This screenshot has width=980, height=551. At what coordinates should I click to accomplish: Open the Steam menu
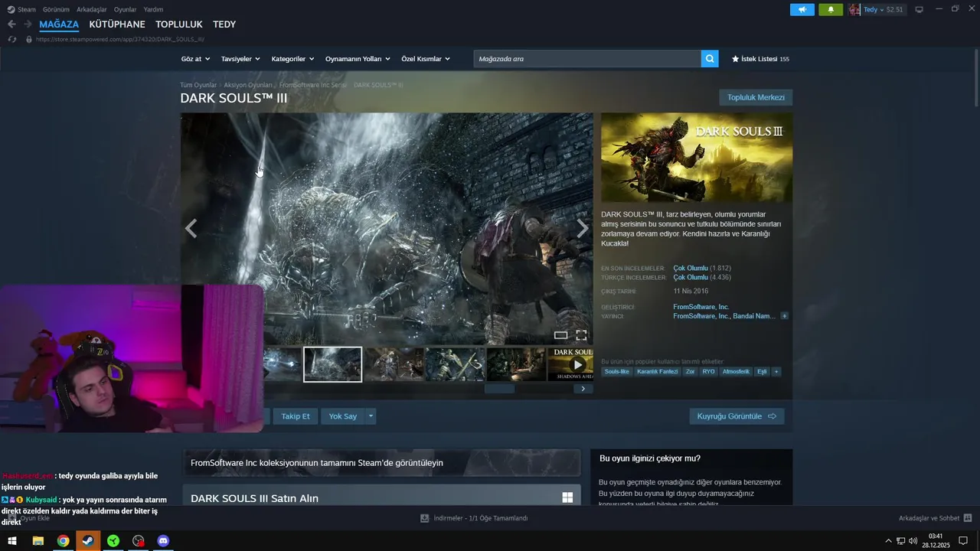(21, 9)
